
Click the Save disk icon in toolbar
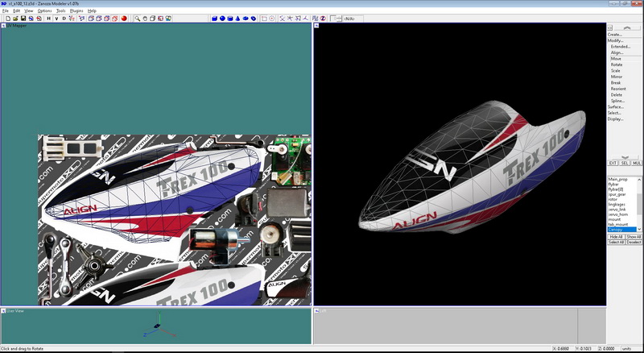point(23,18)
